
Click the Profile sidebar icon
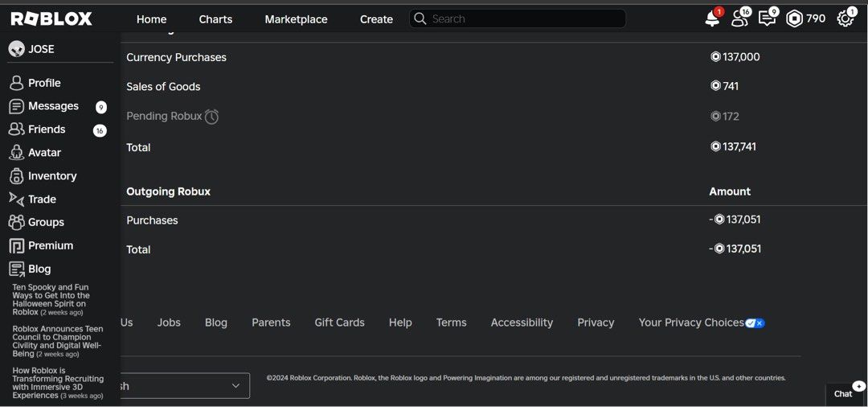(x=17, y=83)
